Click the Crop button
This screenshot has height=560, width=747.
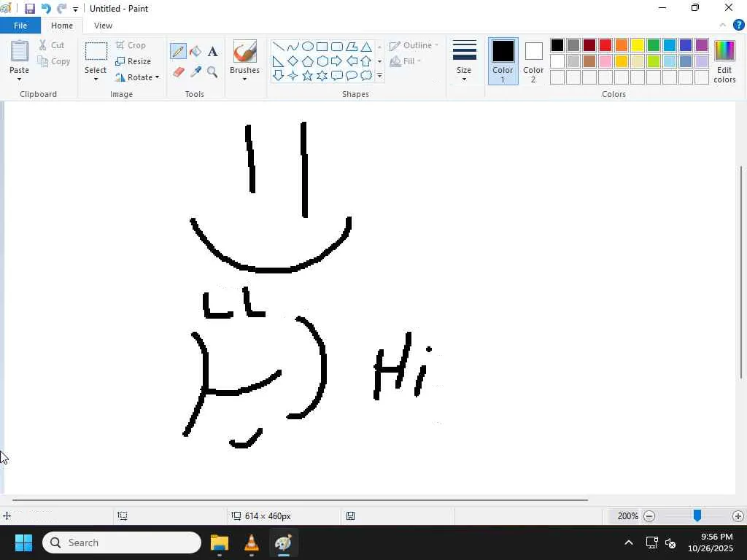point(131,45)
